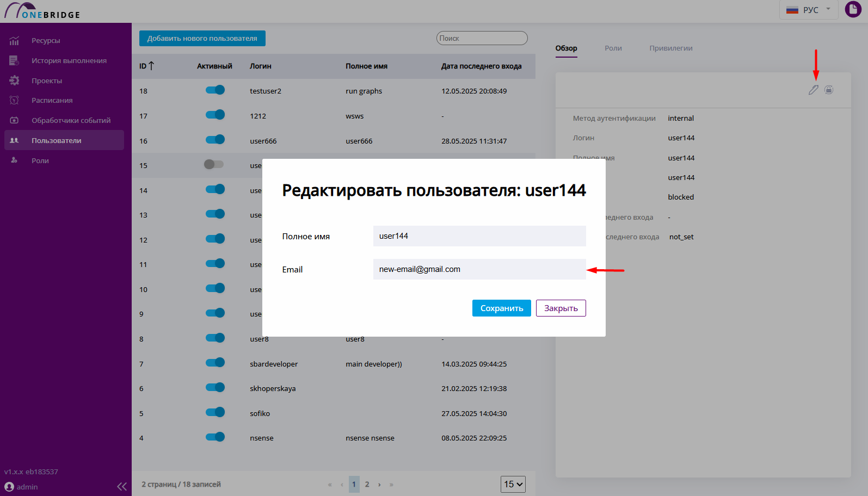Click the 'internal' authentication value
The width and height of the screenshot is (868, 496).
click(681, 118)
